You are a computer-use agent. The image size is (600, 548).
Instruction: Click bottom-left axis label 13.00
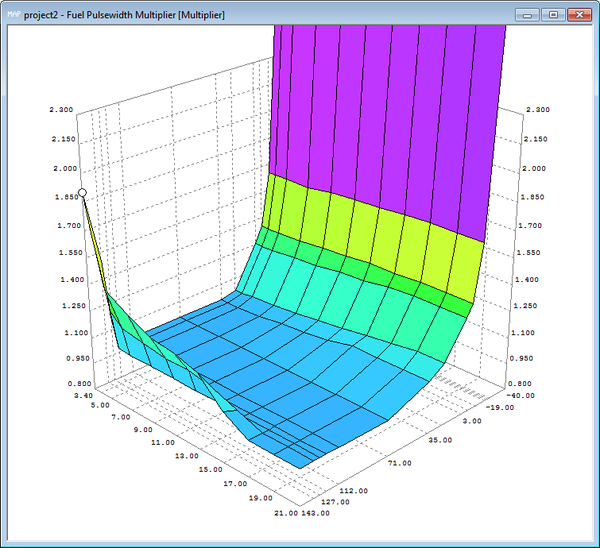(x=187, y=456)
